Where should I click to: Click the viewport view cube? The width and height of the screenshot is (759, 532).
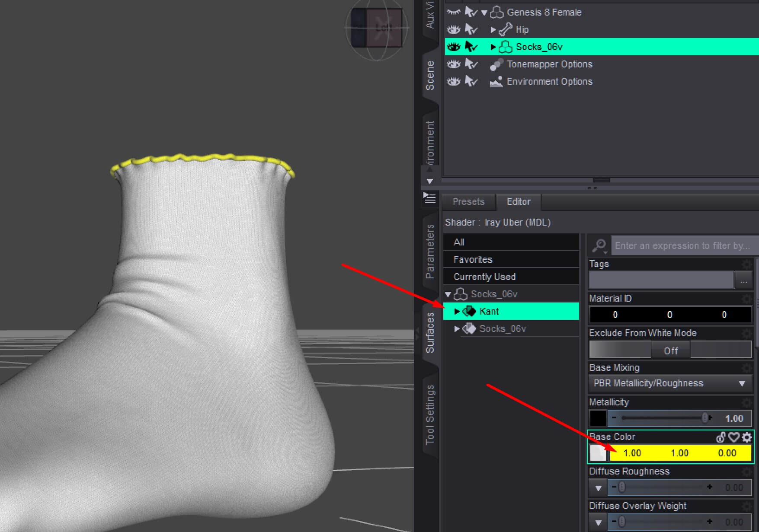pos(377,29)
